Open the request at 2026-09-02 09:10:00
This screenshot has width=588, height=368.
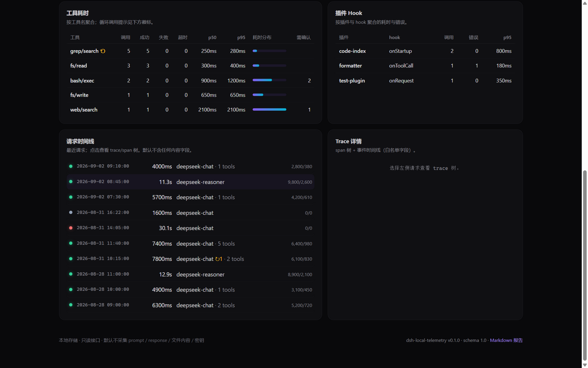pos(190,166)
